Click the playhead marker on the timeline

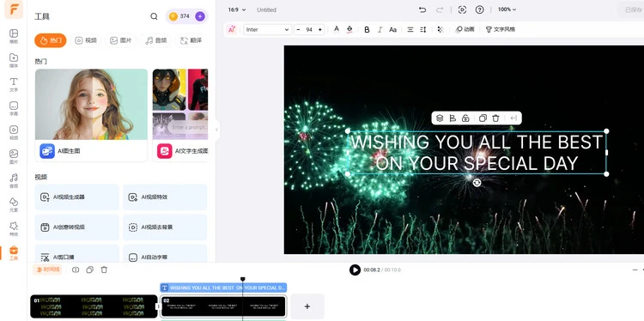pos(242,279)
